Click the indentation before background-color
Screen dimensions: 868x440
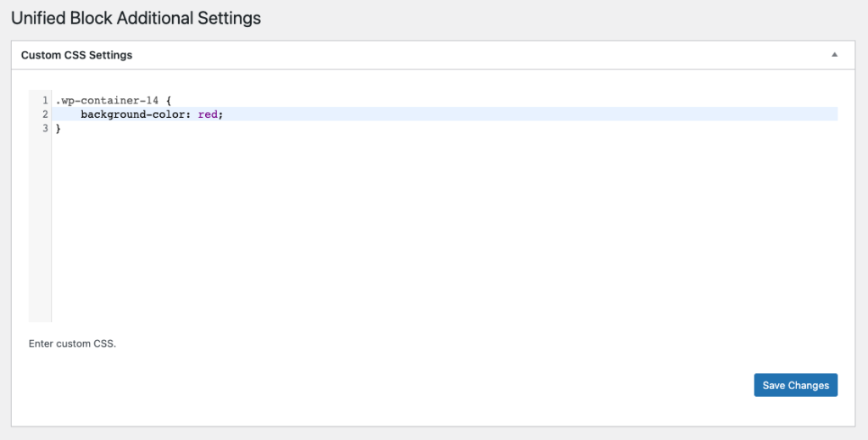[x=68, y=114]
